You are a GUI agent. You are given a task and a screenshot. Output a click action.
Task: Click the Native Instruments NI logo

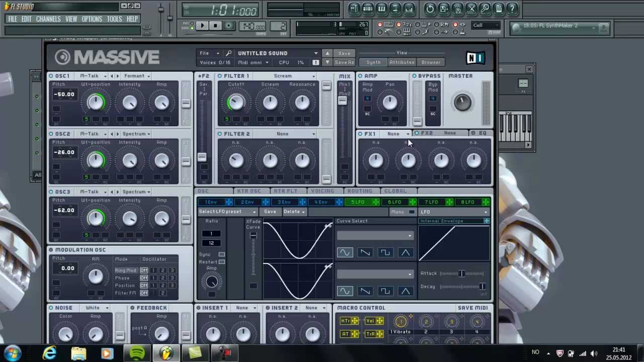tap(474, 58)
